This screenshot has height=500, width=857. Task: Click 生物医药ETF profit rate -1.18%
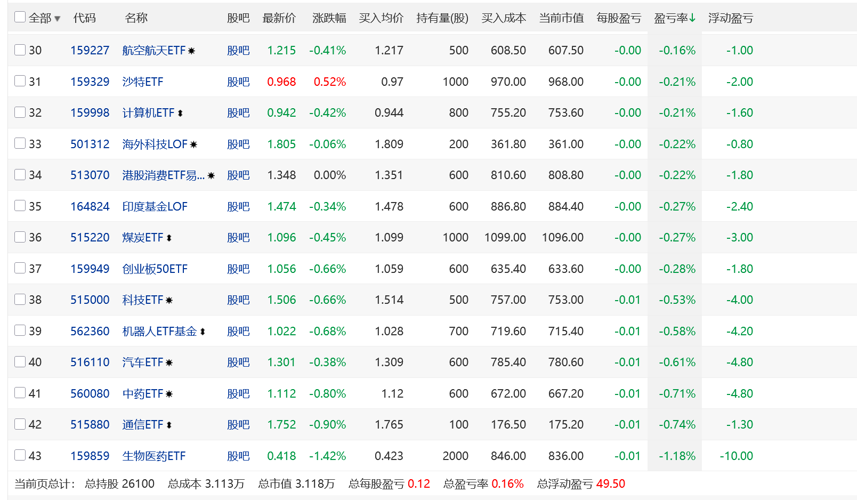677,456
